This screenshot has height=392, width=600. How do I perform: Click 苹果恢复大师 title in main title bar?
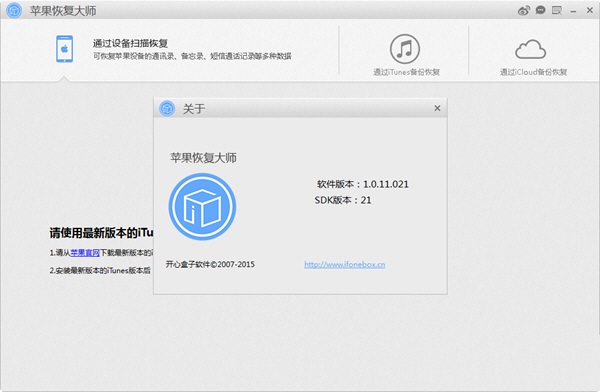tap(63, 11)
